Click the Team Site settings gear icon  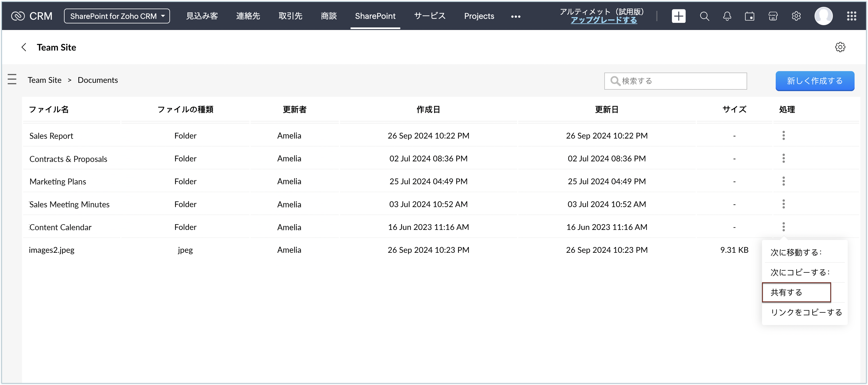pos(840,47)
